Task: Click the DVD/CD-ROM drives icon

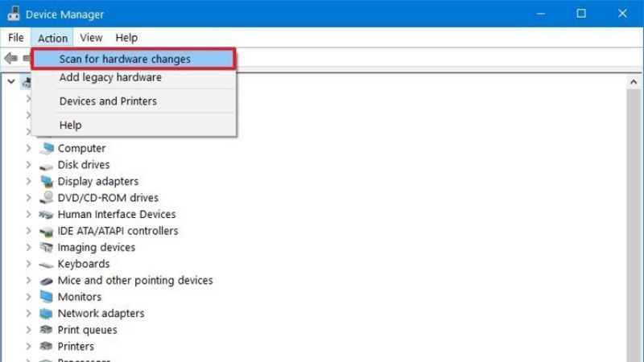Action: [x=47, y=198]
